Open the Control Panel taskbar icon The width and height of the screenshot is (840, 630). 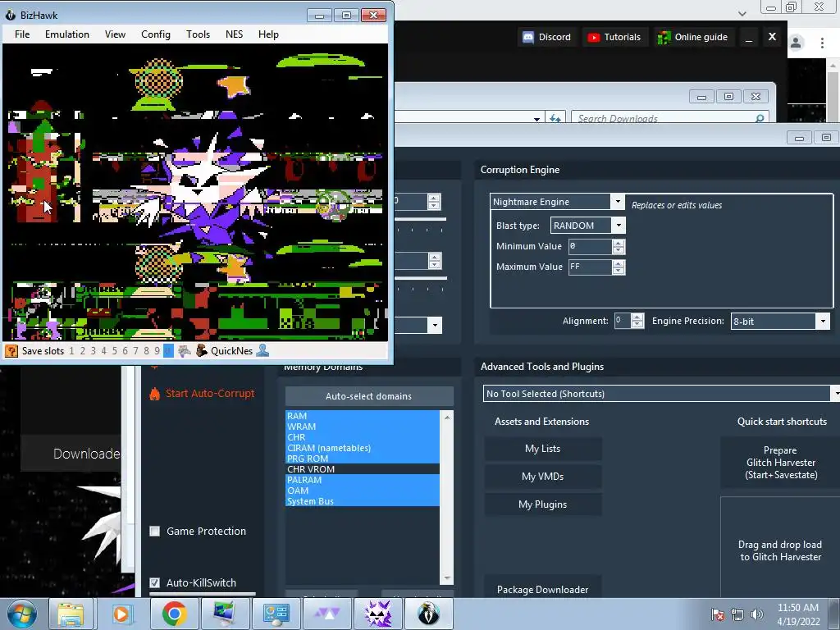pos(276,614)
